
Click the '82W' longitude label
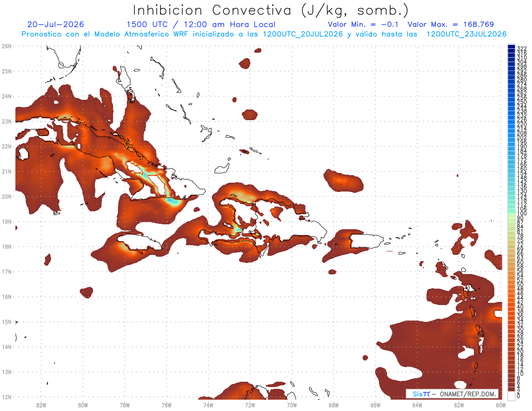(x=41, y=405)
